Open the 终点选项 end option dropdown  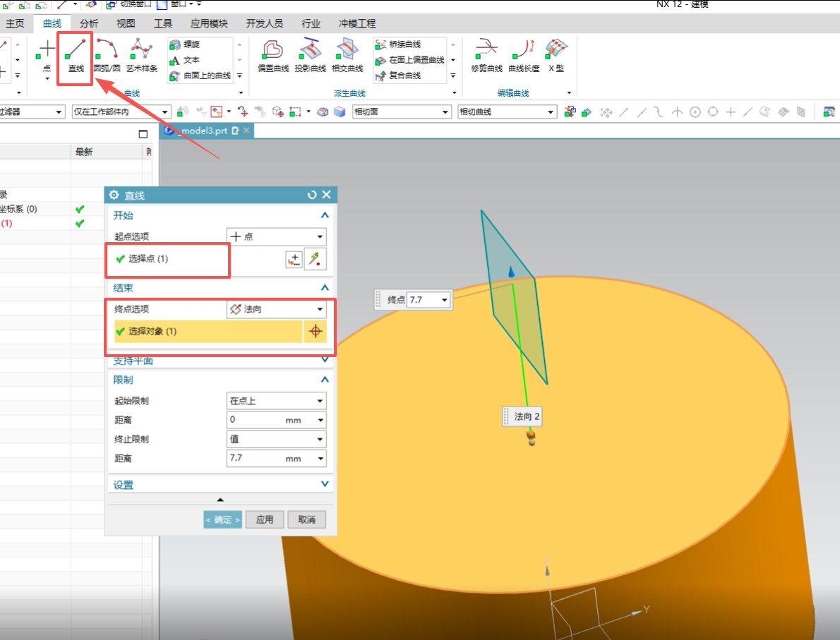click(x=276, y=308)
